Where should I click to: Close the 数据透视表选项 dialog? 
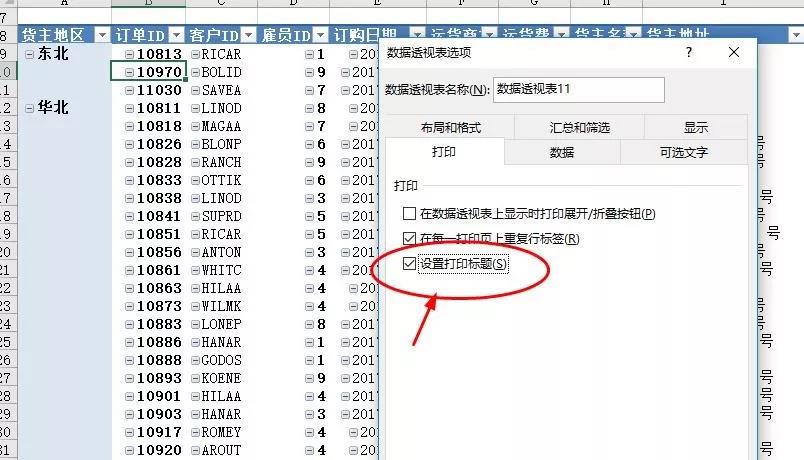[734, 52]
